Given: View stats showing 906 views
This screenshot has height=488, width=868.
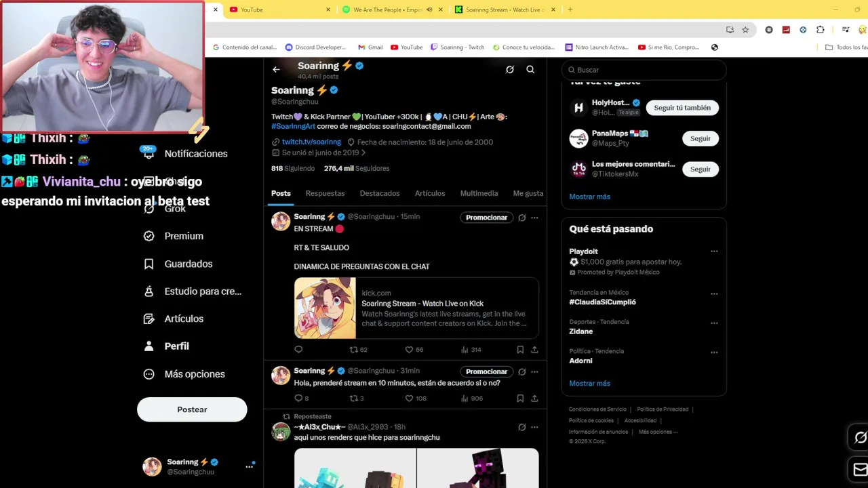Looking at the screenshot, I should click(x=471, y=399).
